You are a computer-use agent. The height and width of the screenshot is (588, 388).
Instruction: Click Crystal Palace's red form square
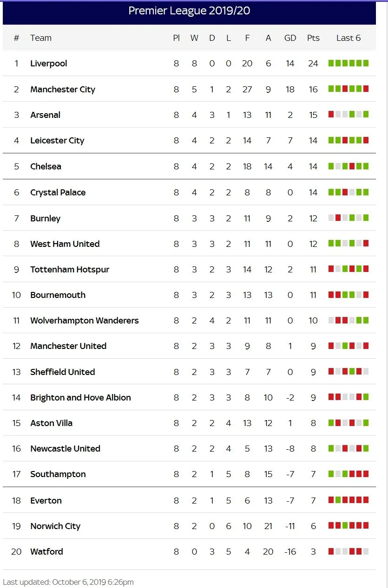[x=345, y=192]
